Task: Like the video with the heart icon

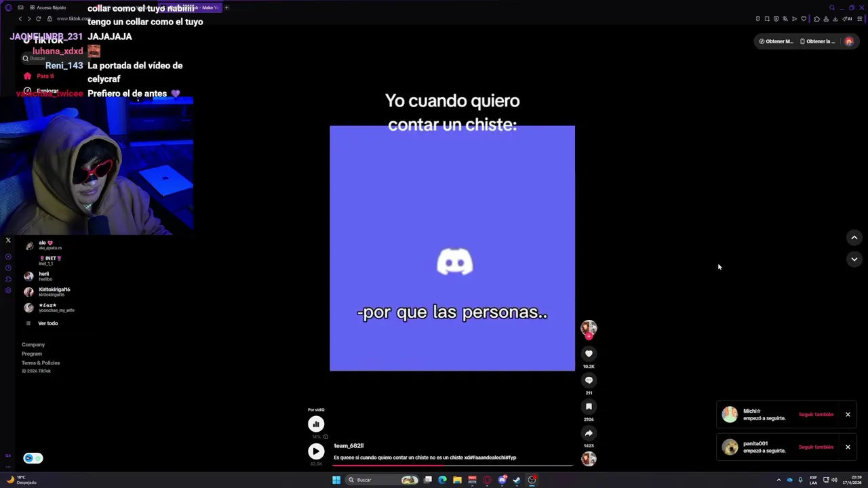Action: pos(589,354)
